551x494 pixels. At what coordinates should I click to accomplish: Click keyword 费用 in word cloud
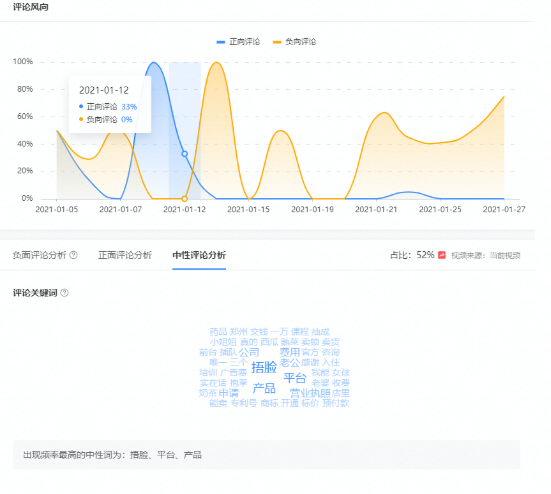click(x=290, y=352)
